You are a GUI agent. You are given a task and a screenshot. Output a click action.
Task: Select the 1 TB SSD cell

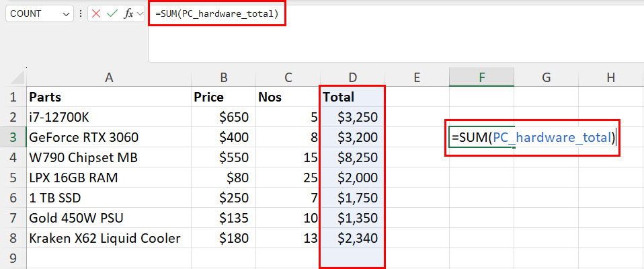tap(109, 198)
